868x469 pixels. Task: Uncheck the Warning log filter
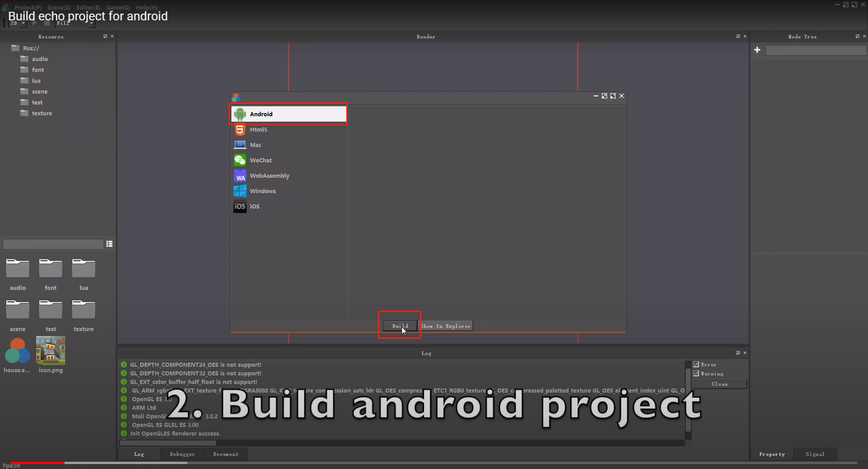[x=696, y=374]
